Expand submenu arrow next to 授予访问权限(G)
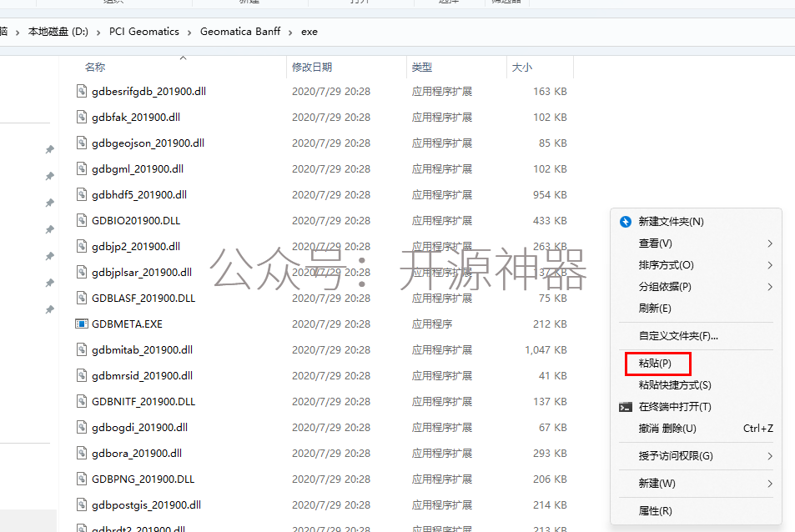This screenshot has width=795, height=532. [770, 456]
